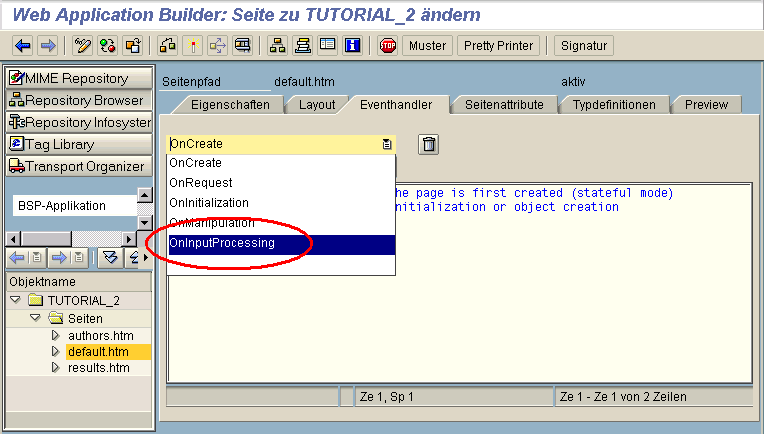Click the display/change pencil toolbar icon
764x434 pixels.
83,46
